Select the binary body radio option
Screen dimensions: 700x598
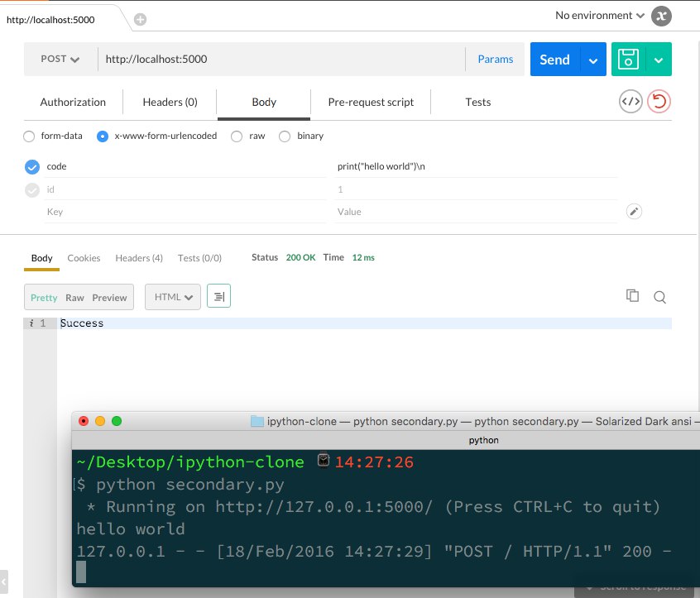(285, 136)
